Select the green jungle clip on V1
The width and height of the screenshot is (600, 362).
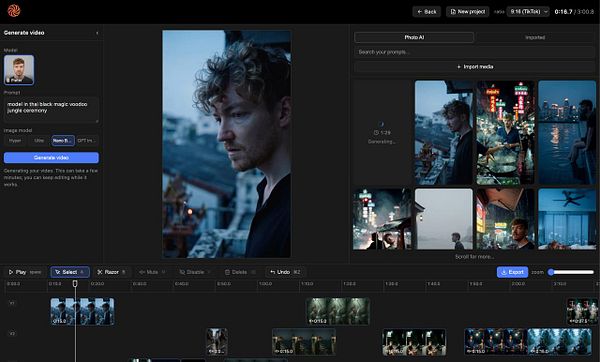[x=338, y=311]
